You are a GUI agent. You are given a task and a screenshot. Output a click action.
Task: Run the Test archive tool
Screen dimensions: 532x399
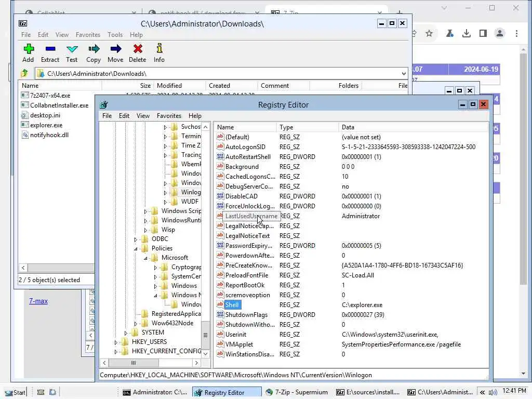click(72, 53)
